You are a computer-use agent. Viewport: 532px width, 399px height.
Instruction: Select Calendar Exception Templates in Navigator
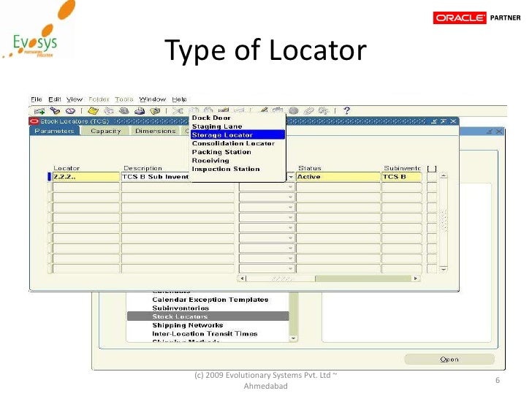point(210,300)
